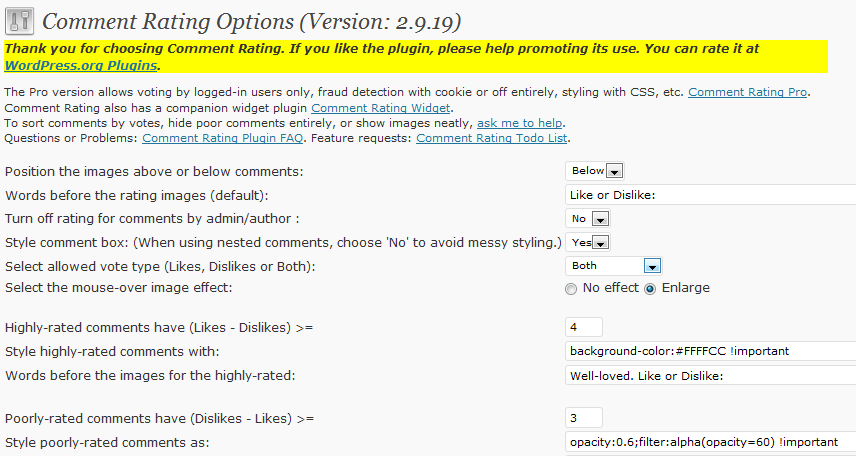Click the highly-rated threshold field showing 4

(584, 327)
